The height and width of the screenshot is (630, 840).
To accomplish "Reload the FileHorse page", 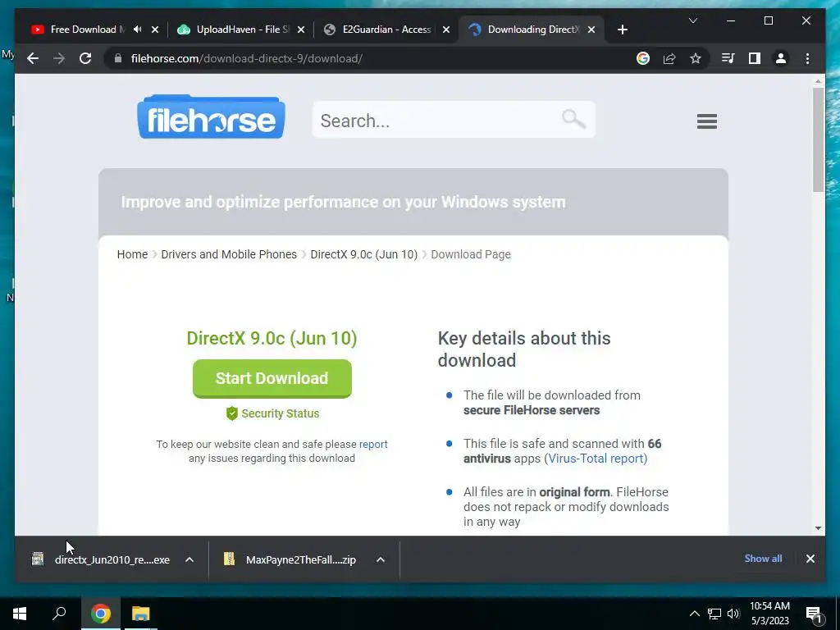I will point(85,58).
